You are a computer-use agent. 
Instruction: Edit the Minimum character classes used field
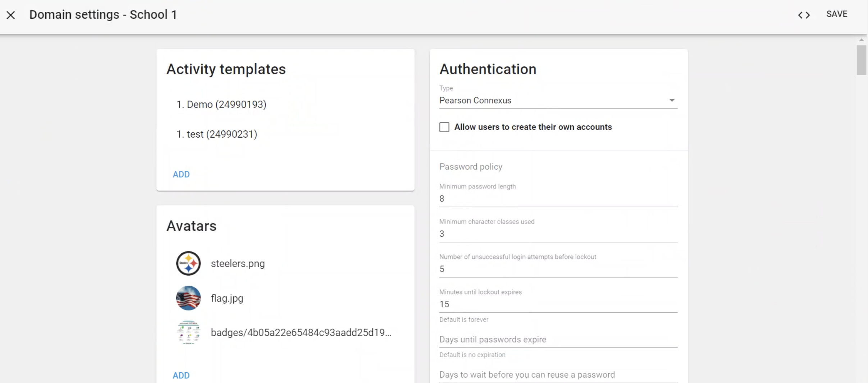coord(558,234)
